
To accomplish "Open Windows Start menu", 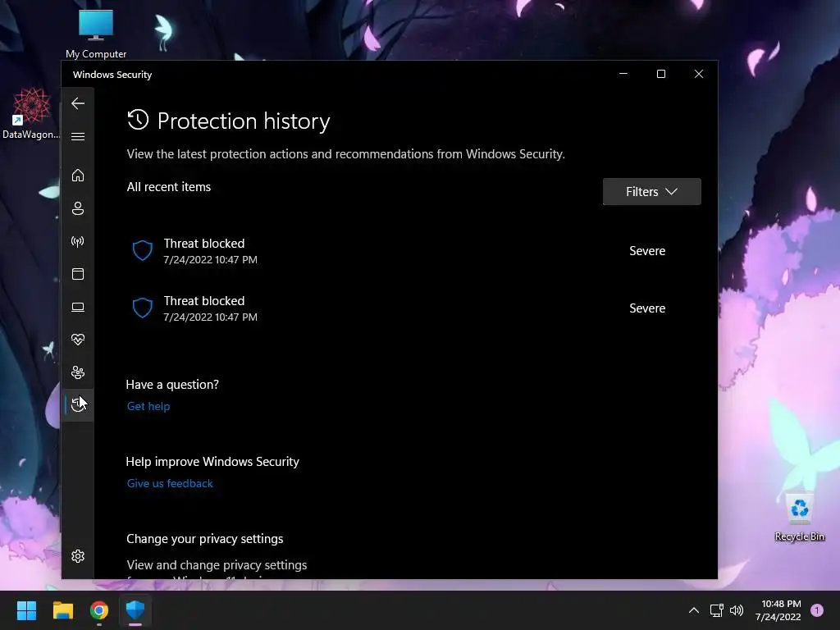I will 26,610.
